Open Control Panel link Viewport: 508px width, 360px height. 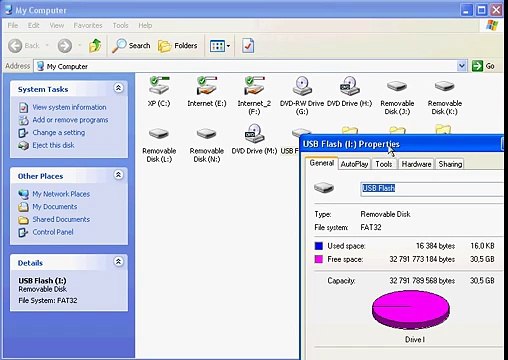tap(53, 232)
